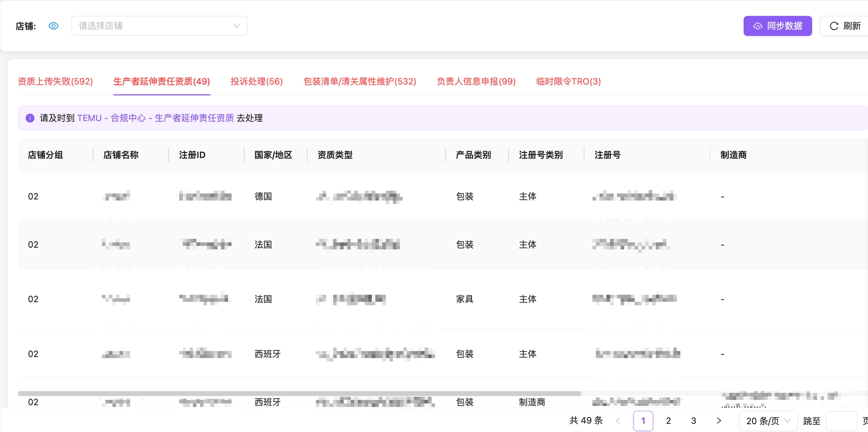Click the 共 49 条 total count text
868x432 pixels.
(586, 421)
